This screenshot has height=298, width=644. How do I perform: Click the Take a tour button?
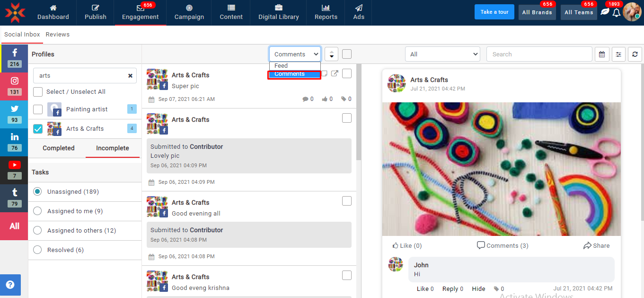coord(494,12)
